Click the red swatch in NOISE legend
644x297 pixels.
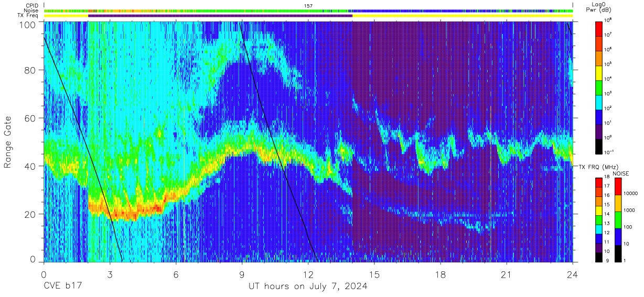point(618,186)
